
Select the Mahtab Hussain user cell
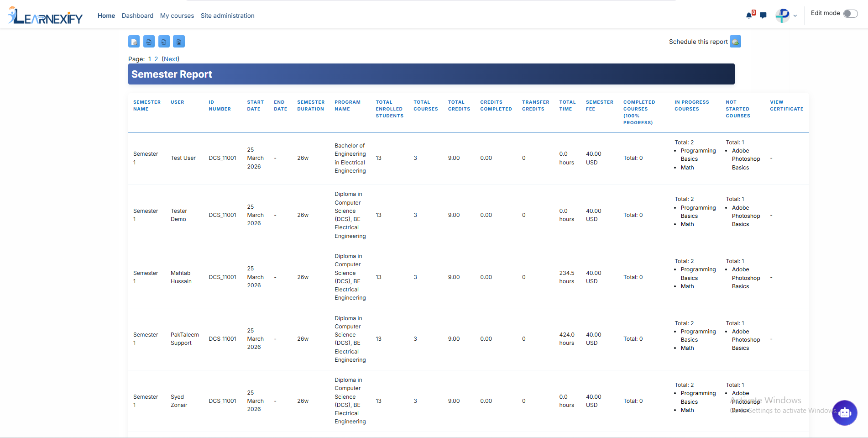click(x=181, y=277)
